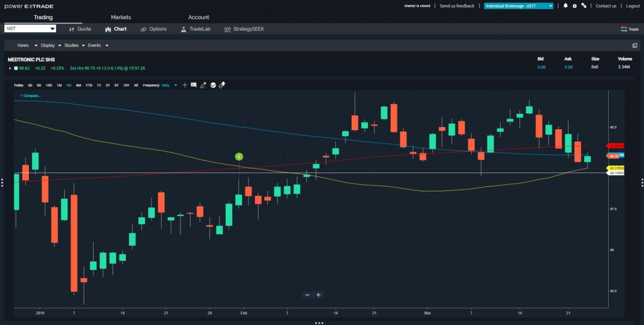
Task: Open the settings gear
Action: coord(575,6)
